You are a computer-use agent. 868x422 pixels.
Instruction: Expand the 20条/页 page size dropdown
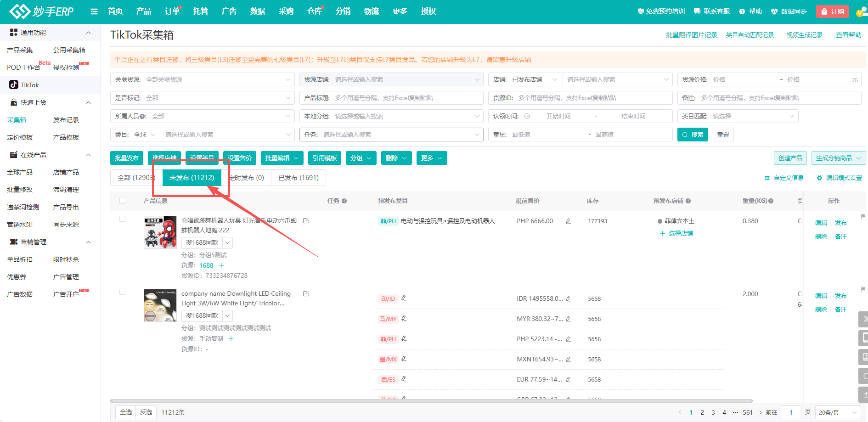(838, 412)
